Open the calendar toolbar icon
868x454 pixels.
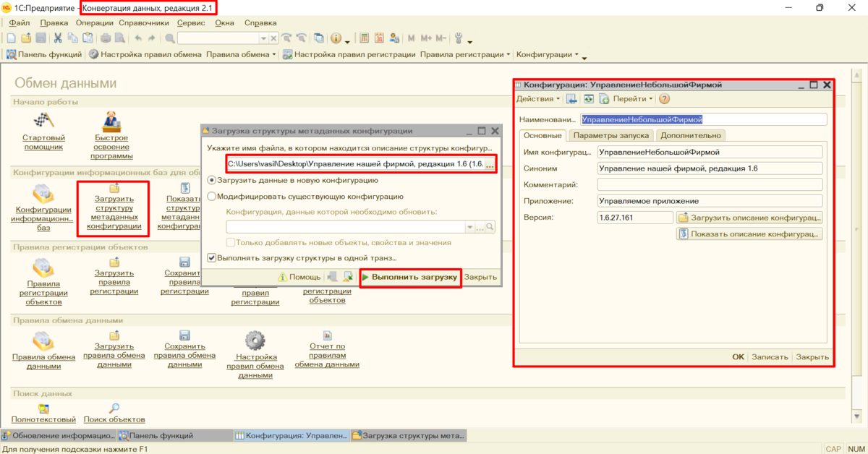[378, 38]
